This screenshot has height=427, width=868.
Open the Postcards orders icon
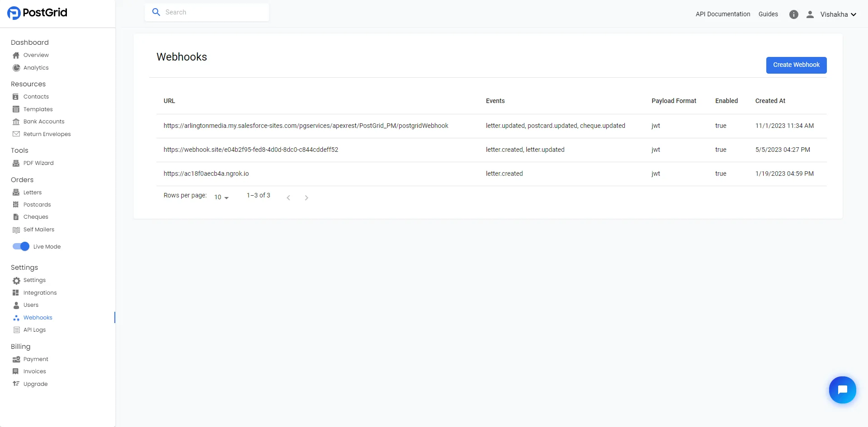[x=15, y=204]
